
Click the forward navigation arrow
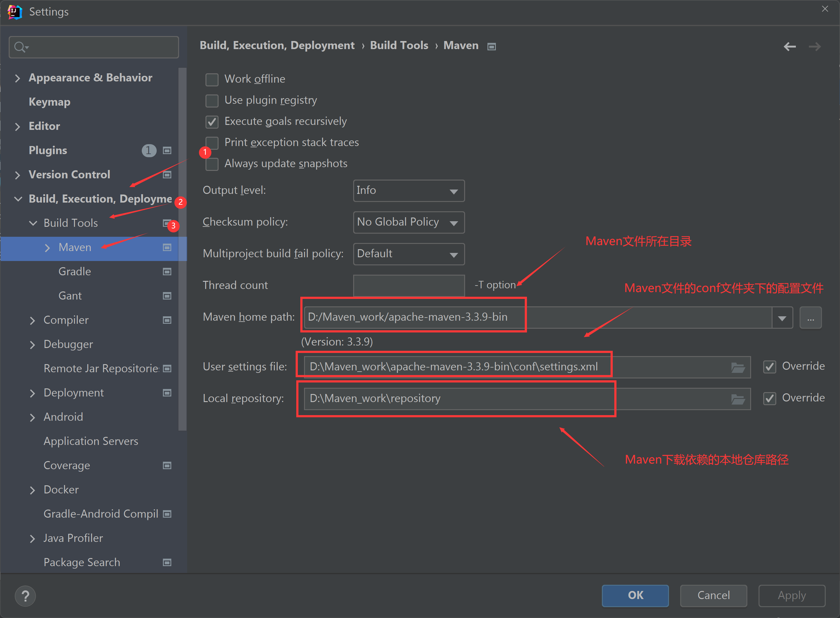point(815,46)
